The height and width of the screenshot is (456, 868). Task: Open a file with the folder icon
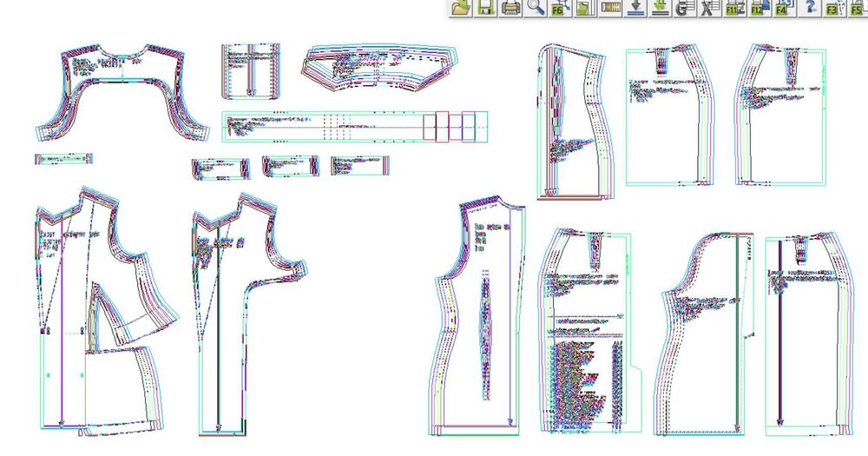tap(461, 8)
